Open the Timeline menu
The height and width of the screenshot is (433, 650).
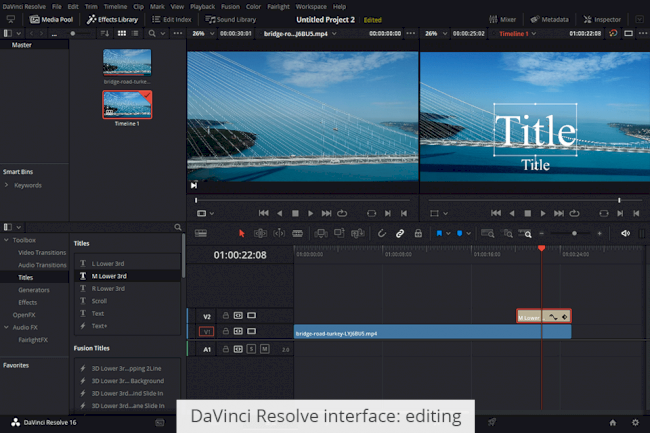click(x=115, y=7)
